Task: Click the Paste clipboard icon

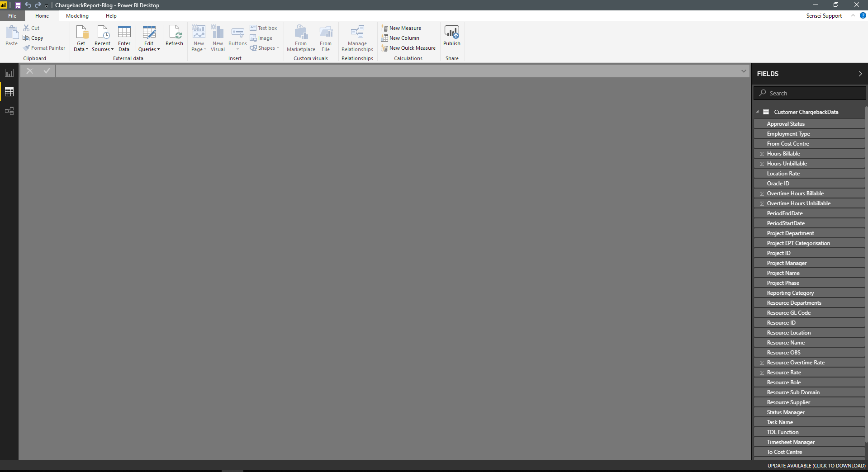Action: (11, 36)
